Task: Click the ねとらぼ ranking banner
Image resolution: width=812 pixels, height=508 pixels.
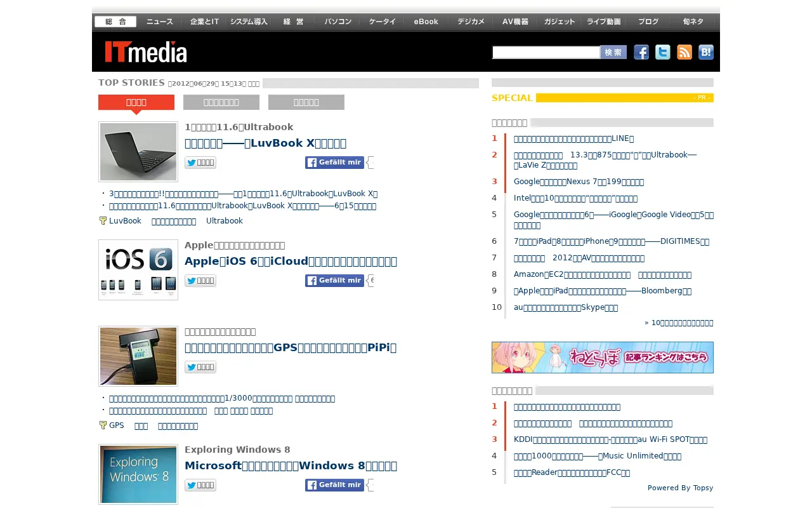Action: 603,358
